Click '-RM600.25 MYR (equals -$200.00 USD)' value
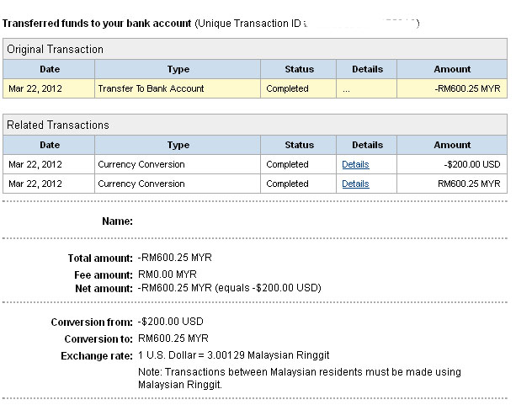The width and height of the screenshot is (532, 405). (x=229, y=288)
